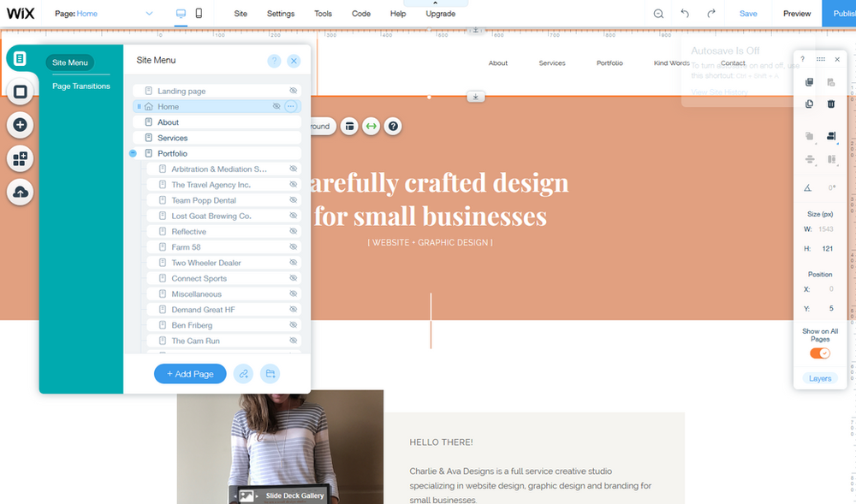856x504 pixels.
Task: Switch to mobile editor view
Action: click(x=199, y=13)
